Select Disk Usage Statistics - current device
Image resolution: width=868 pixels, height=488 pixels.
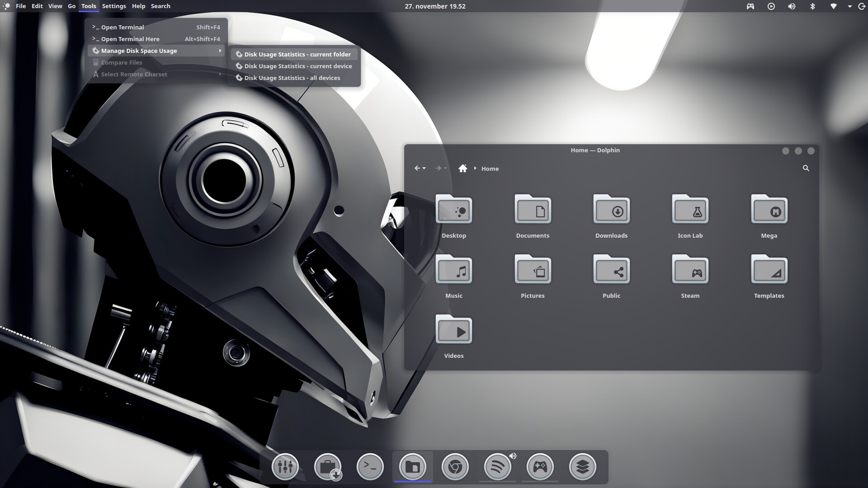298,66
